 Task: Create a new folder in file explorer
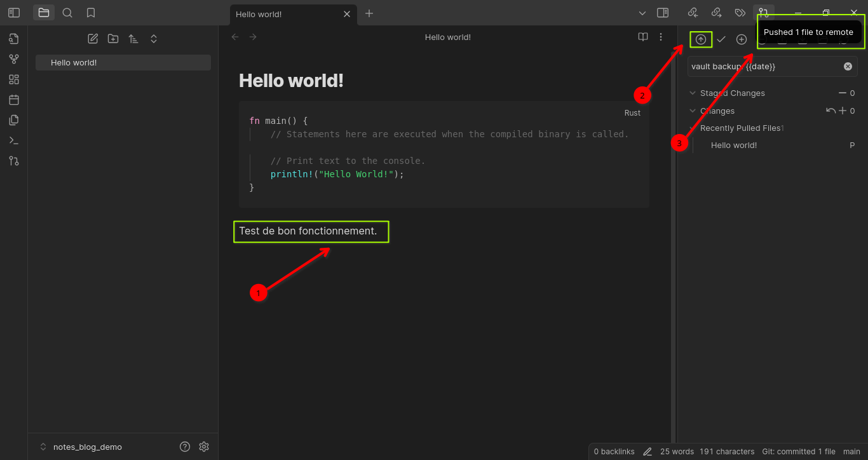(x=113, y=39)
